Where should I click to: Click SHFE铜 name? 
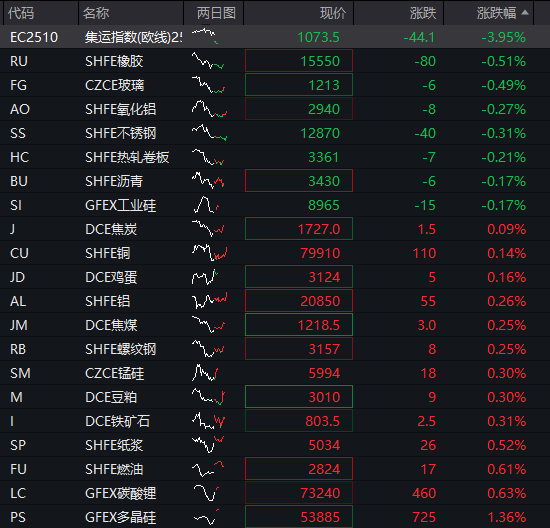107,253
